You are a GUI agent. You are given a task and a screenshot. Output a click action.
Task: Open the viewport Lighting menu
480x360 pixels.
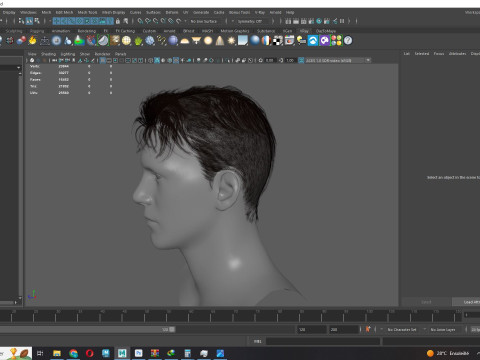[68, 54]
